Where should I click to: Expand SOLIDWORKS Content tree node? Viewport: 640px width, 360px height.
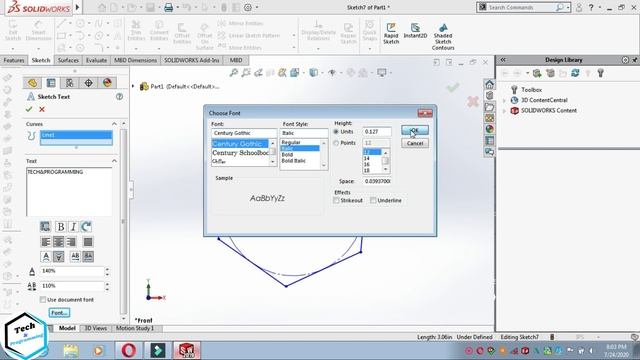tap(504, 111)
